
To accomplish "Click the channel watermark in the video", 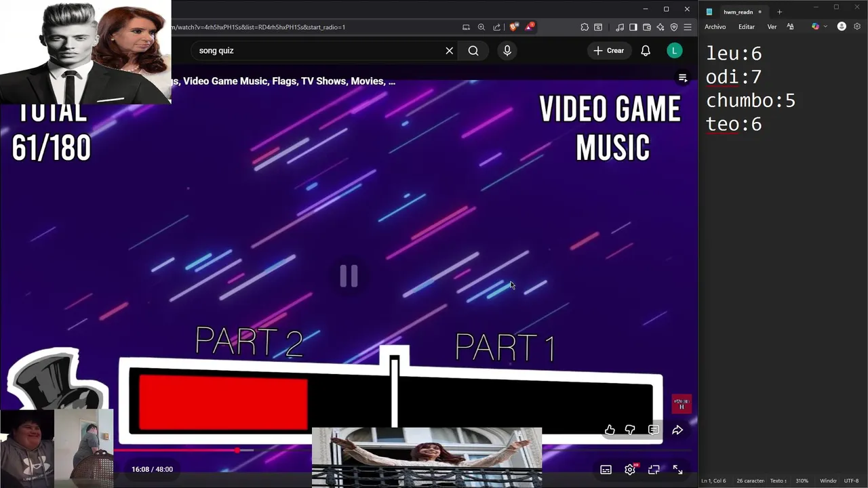I will 682,404.
